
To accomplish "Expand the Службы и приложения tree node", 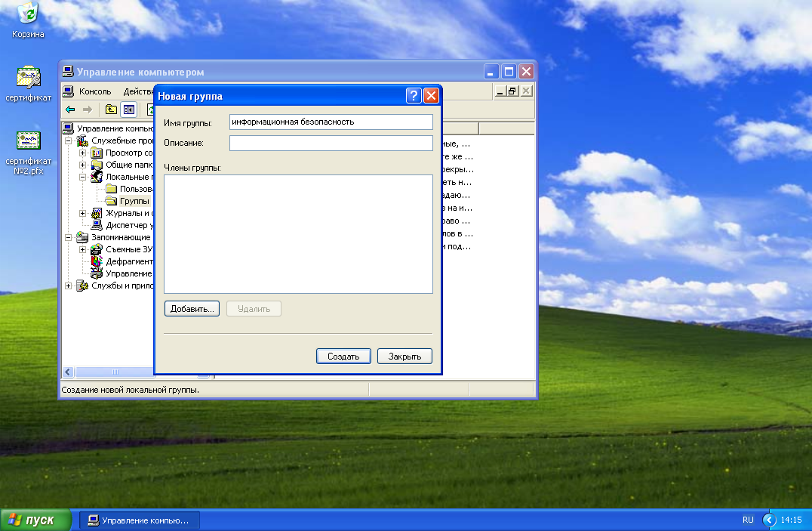I will coord(68,286).
